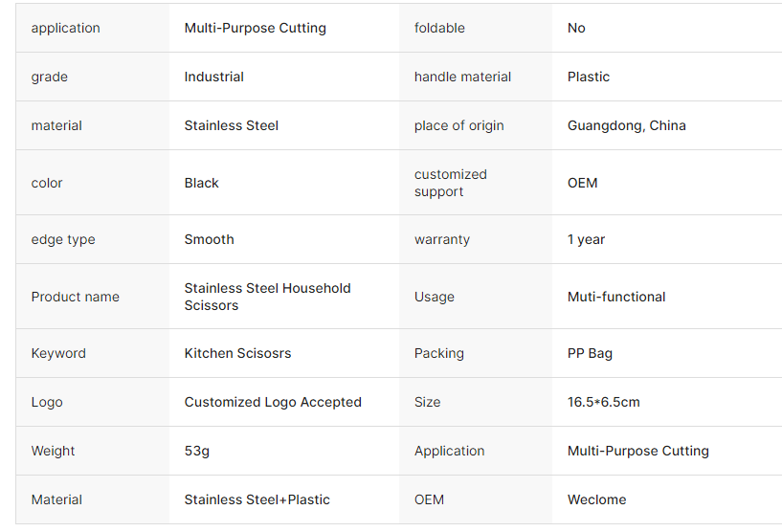Select the "Smooth" edge type value

click(209, 239)
